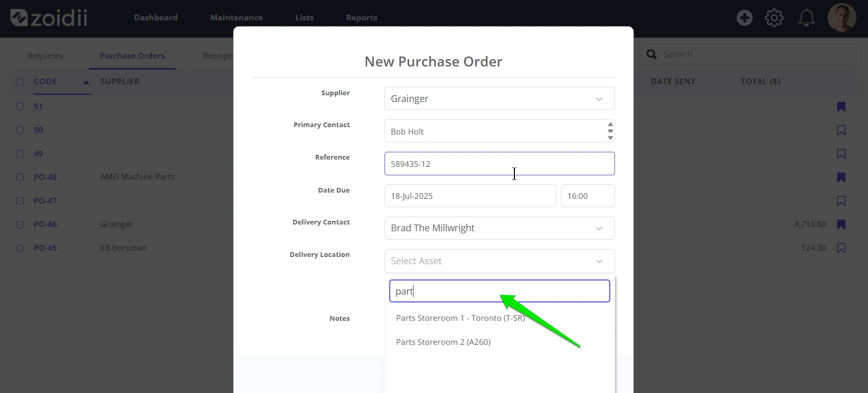Viewport: 868px width, 393px height.
Task: Toggle bookmark for PO-45
Action: click(x=841, y=248)
